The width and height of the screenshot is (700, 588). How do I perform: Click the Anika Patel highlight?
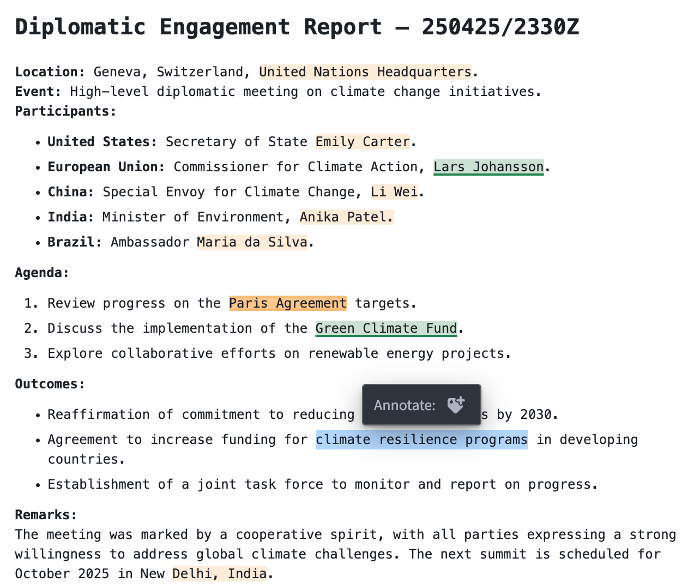pyautogui.click(x=346, y=217)
